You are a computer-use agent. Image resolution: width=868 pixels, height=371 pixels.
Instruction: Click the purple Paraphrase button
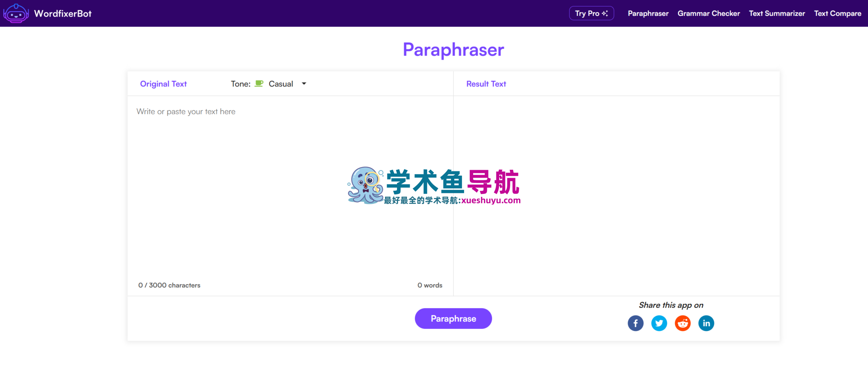(x=453, y=318)
